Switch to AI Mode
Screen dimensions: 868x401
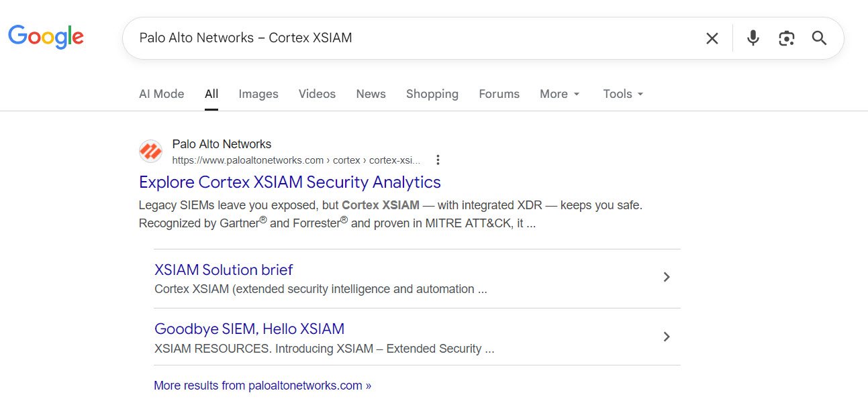coord(161,94)
